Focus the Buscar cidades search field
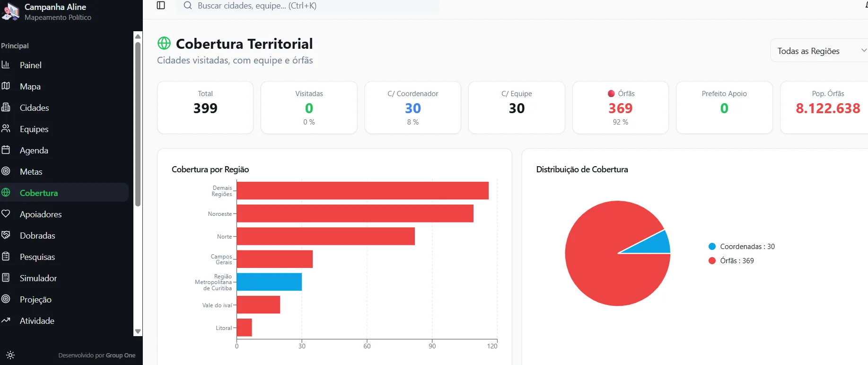The width and height of the screenshot is (868, 365). coord(308,6)
